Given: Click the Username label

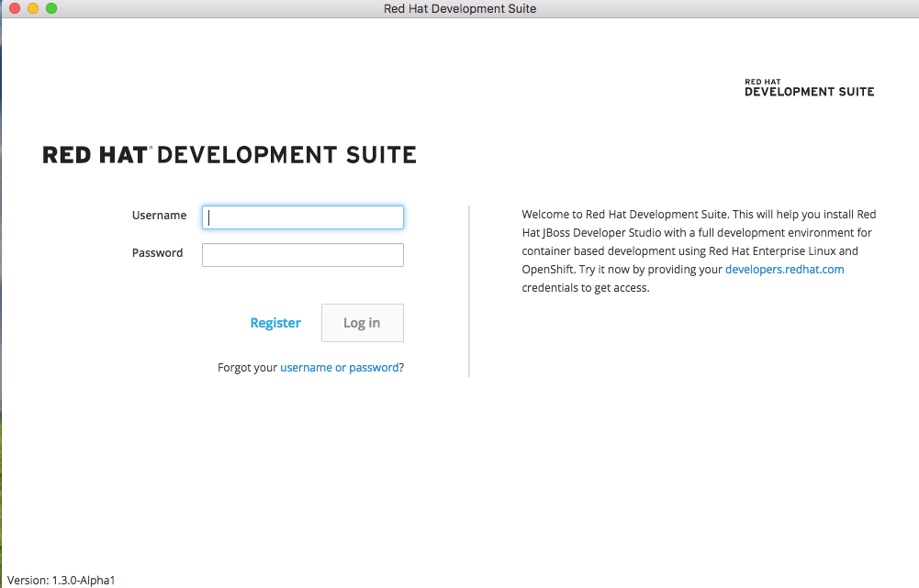Looking at the screenshot, I should coord(159,215).
